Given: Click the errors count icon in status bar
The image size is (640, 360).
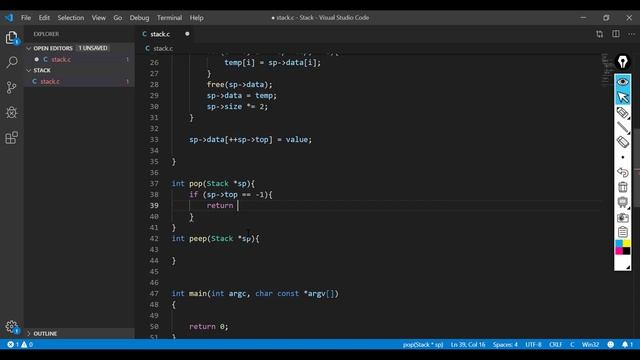Looking at the screenshot, I should 10,344.
